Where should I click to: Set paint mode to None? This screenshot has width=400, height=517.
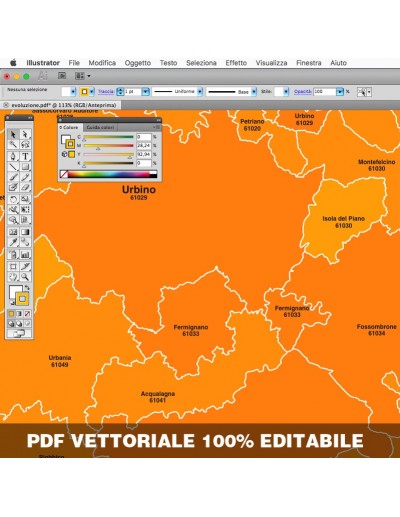click(x=27, y=314)
